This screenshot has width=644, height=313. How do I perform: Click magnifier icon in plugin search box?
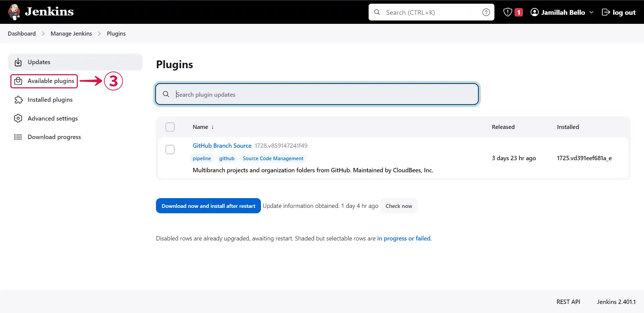click(166, 94)
